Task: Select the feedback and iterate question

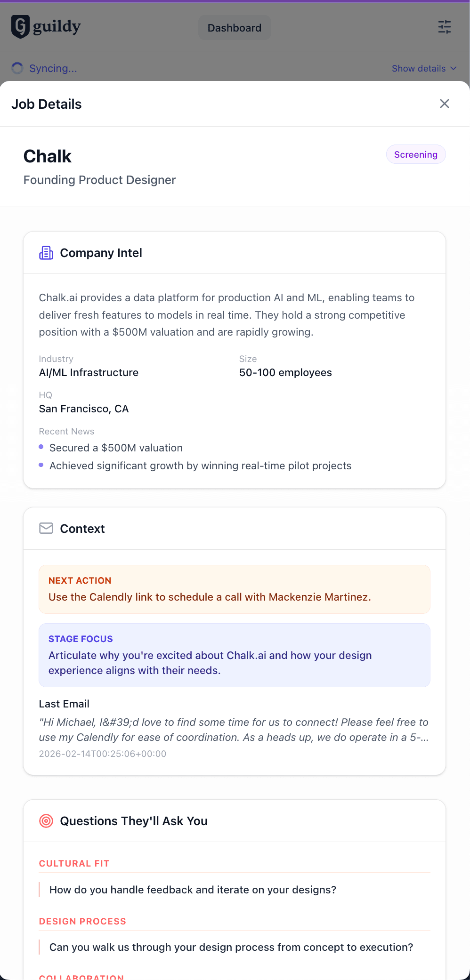Action: [193, 890]
